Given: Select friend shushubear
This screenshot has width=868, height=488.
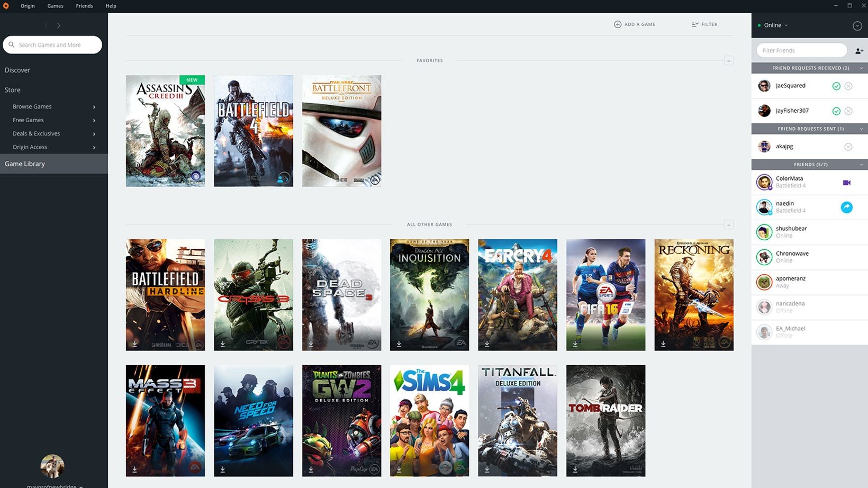Looking at the screenshot, I should click(x=810, y=232).
